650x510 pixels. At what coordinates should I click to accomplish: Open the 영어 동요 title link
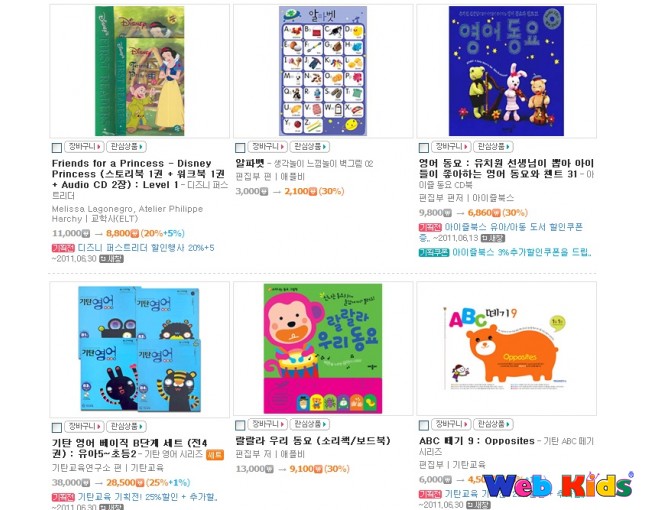506,169
